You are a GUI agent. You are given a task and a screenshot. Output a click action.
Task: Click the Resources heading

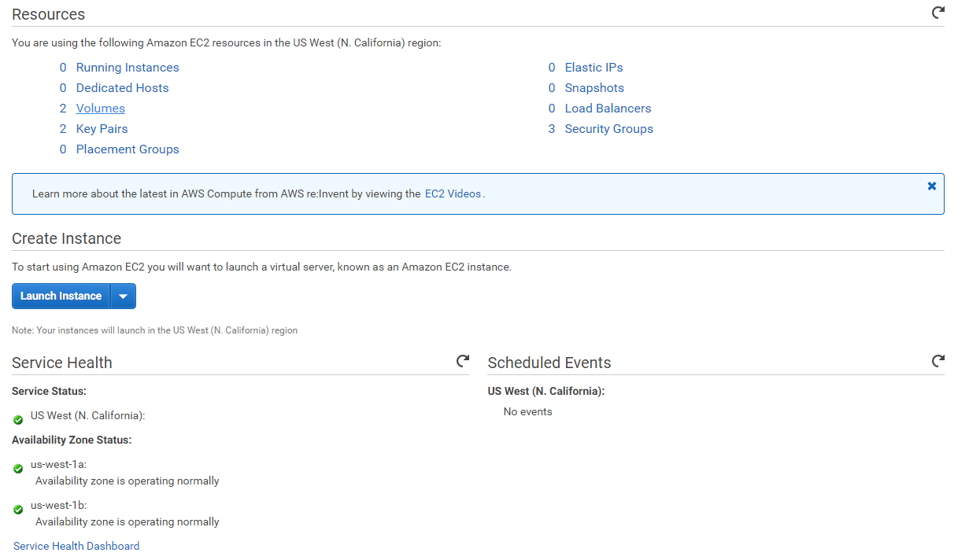click(48, 14)
